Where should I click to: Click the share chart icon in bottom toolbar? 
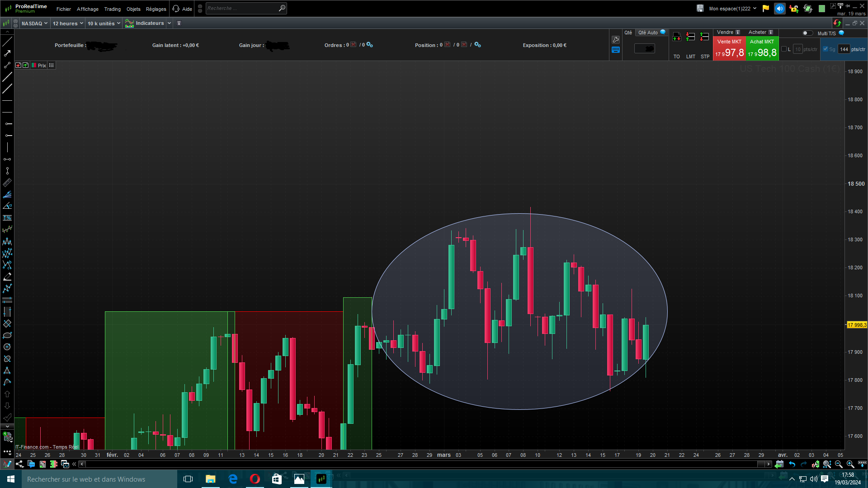[x=19, y=464]
